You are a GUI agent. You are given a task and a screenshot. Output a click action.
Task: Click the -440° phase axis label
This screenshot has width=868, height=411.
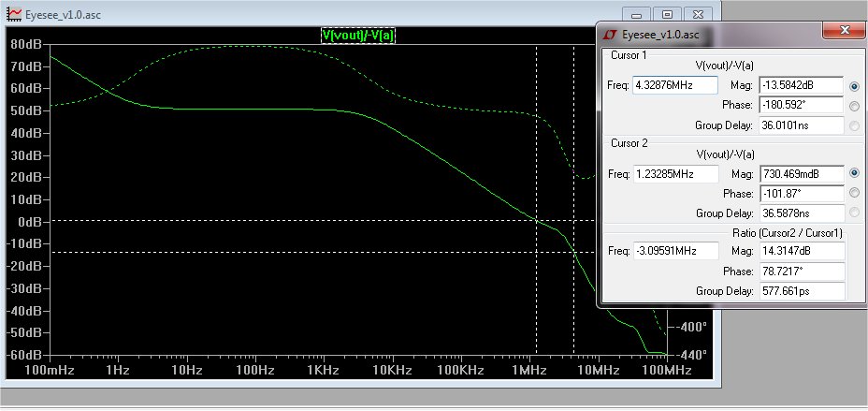pos(691,355)
